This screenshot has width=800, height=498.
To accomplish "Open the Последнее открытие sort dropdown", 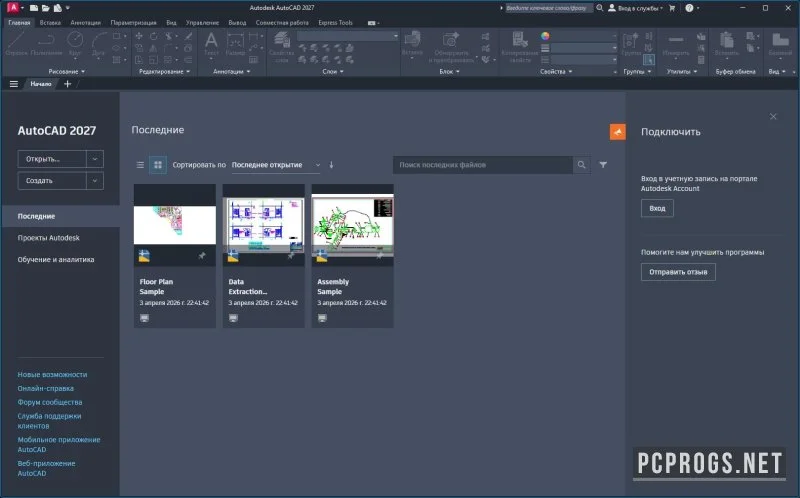I will coord(276,165).
